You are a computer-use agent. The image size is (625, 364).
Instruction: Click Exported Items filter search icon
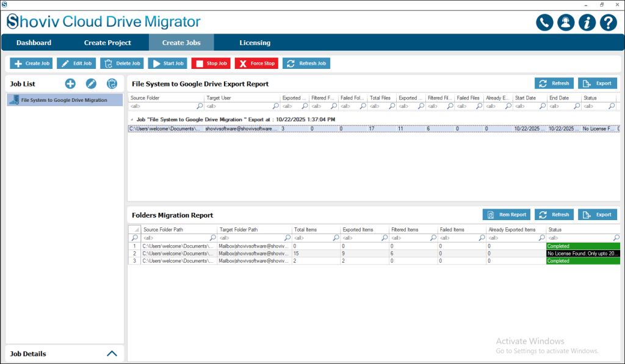[x=385, y=238]
